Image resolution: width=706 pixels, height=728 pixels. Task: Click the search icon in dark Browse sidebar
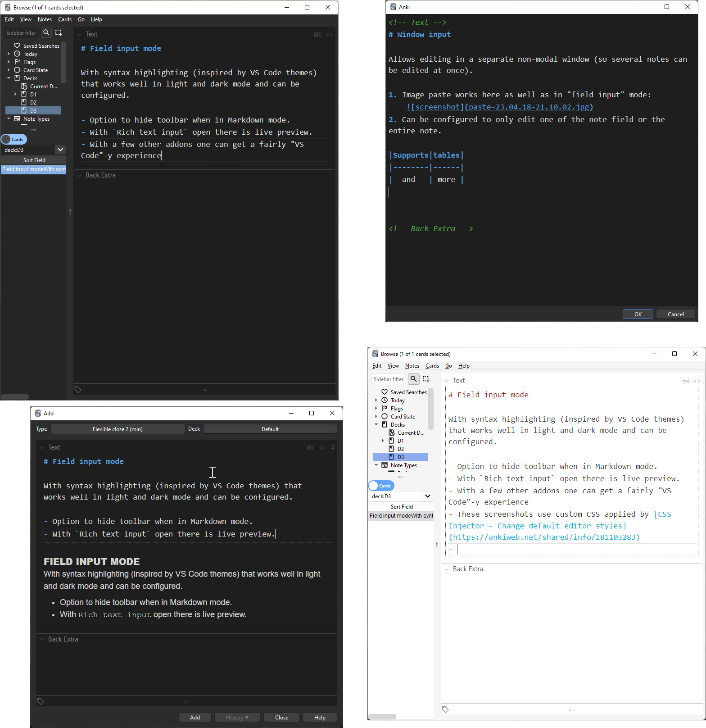(x=46, y=32)
